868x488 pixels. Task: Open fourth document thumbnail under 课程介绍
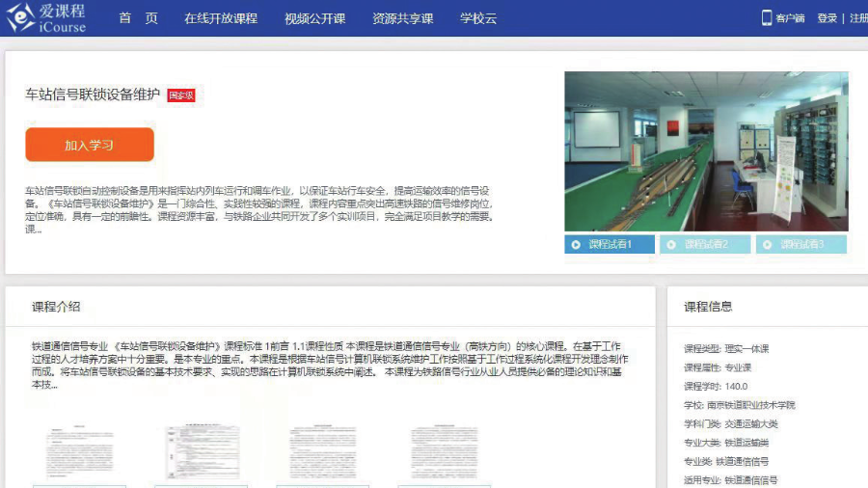click(445, 453)
